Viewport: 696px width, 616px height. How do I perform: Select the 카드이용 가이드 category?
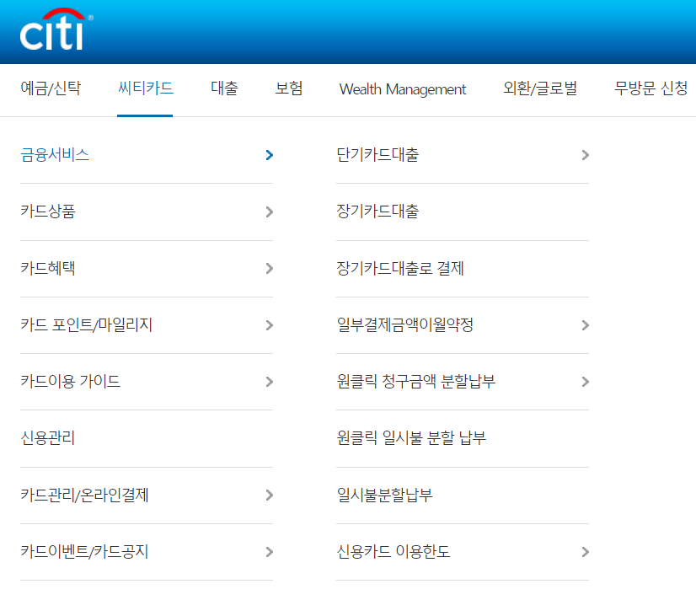[x=71, y=381]
